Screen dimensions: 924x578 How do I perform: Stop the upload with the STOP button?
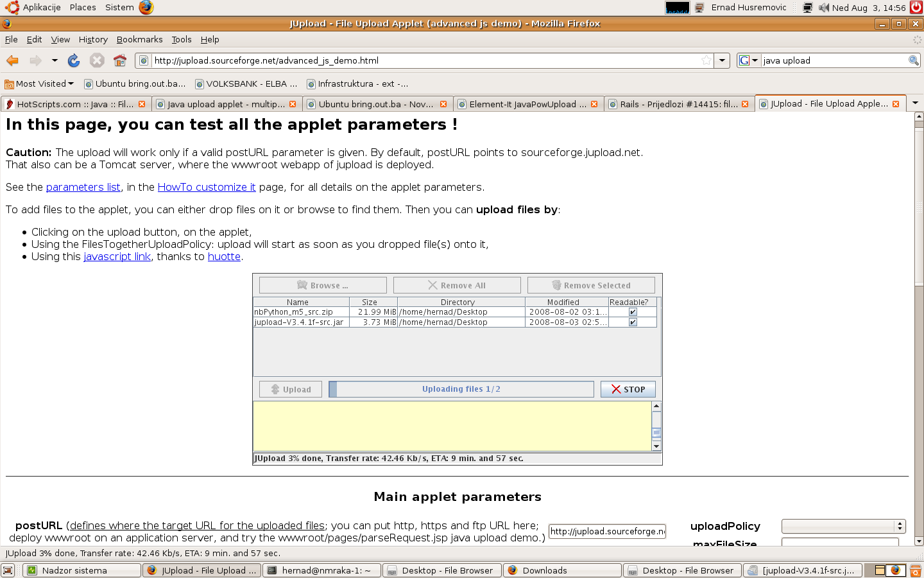coord(628,389)
